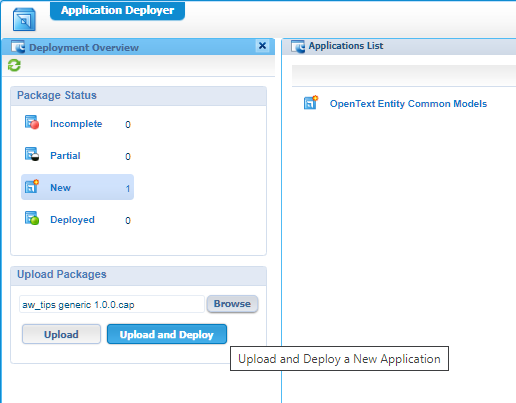Click the Applications List panel icon
Screen dimensions: 516x403
[x=298, y=46]
